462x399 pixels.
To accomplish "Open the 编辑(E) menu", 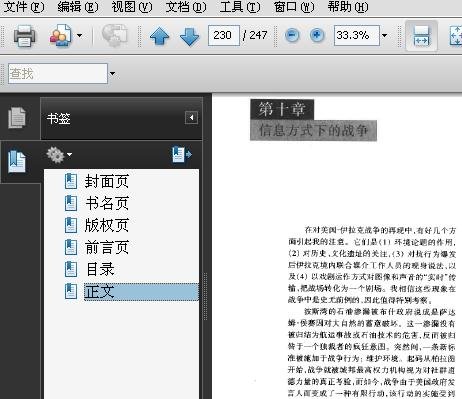I will point(78,7).
